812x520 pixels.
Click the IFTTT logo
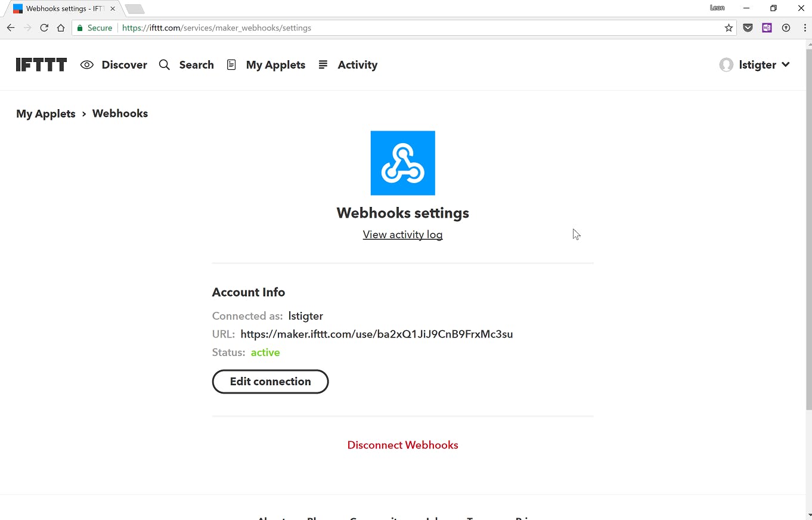pos(41,65)
